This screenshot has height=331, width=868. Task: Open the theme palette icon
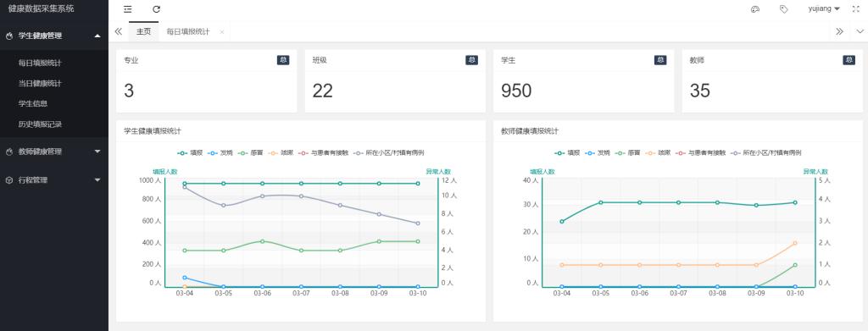755,9
